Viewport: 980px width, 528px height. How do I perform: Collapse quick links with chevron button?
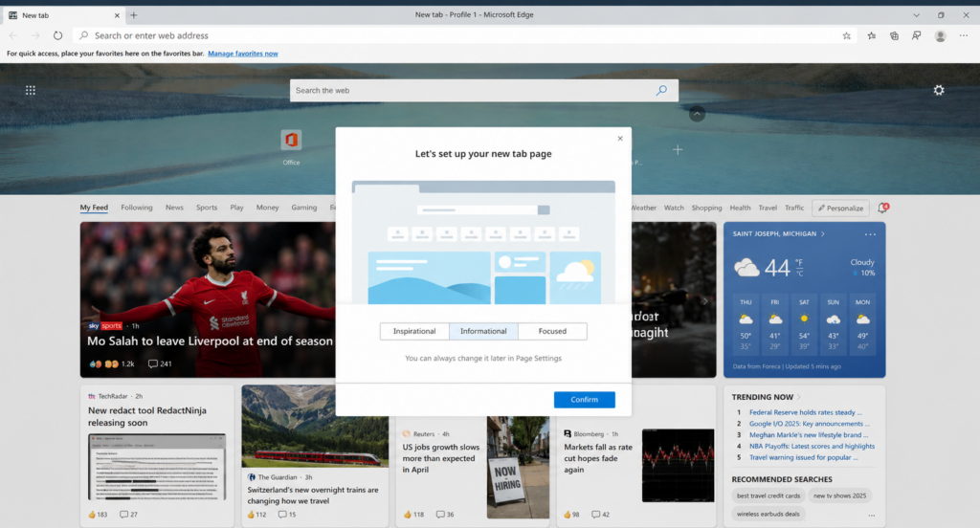[x=697, y=114]
